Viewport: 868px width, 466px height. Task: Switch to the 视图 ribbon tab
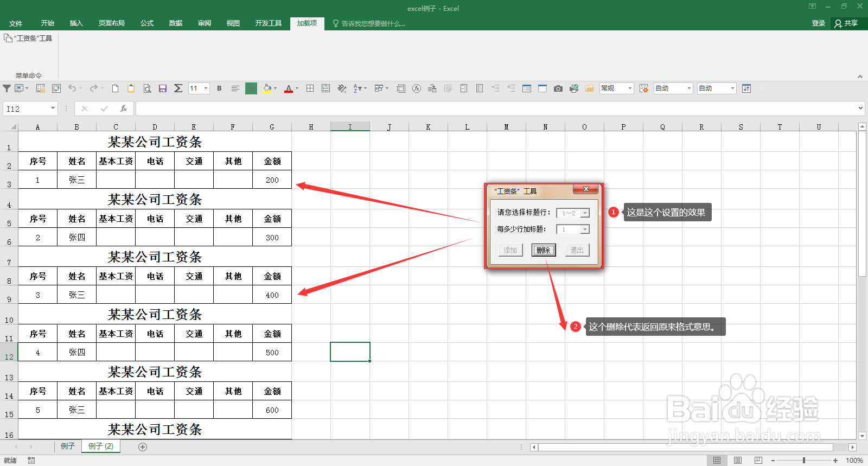coord(233,23)
